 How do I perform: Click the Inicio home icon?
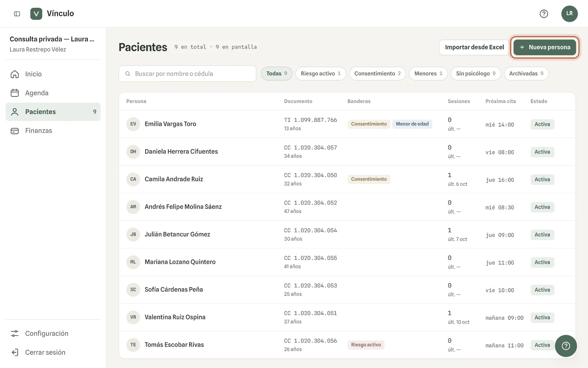[15, 74]
